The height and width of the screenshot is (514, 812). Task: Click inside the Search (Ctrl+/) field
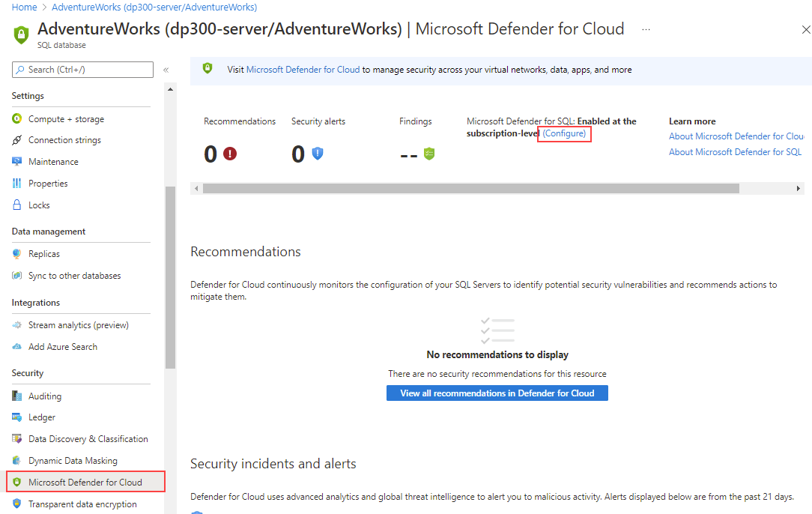82,69
